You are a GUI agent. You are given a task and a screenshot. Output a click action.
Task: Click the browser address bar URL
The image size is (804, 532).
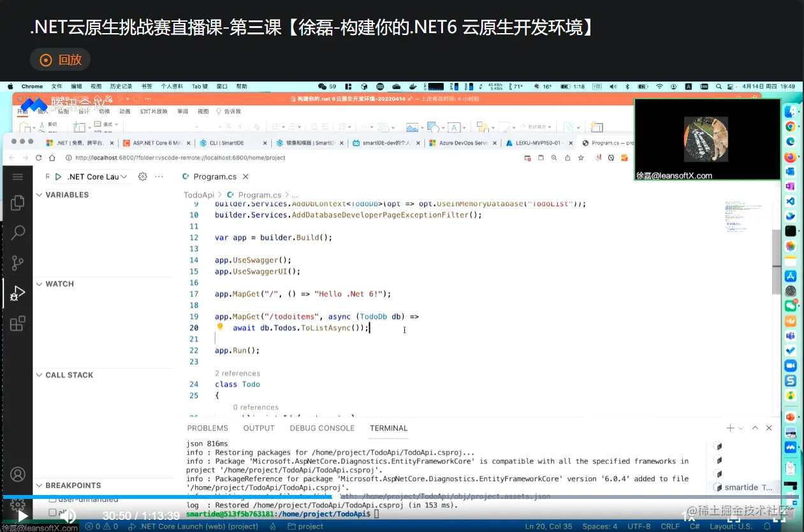(180, 158)
